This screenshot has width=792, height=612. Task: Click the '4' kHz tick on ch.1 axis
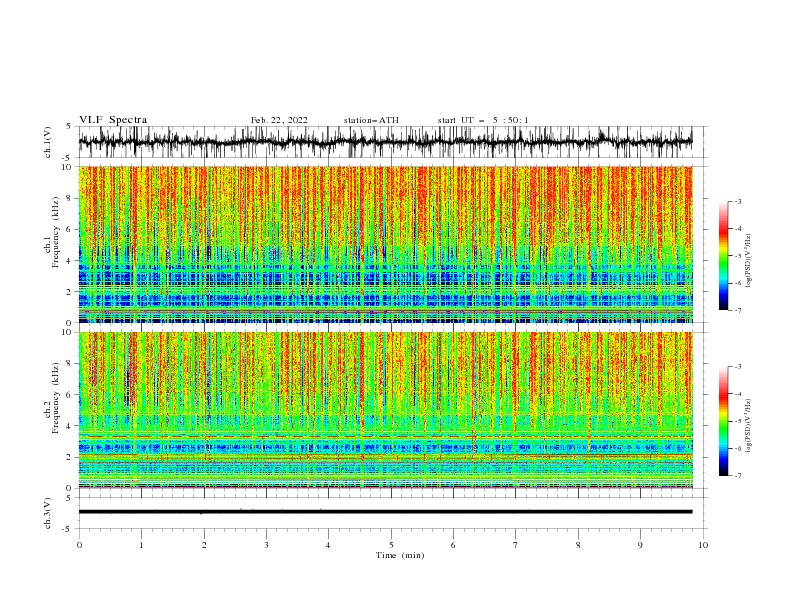[x=70, y=261]
